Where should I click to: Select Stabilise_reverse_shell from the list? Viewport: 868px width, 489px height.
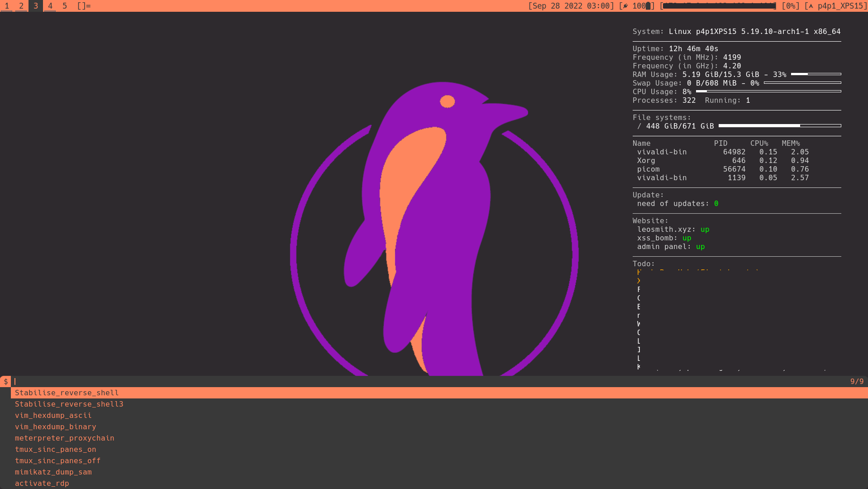[x=67, y=393]
